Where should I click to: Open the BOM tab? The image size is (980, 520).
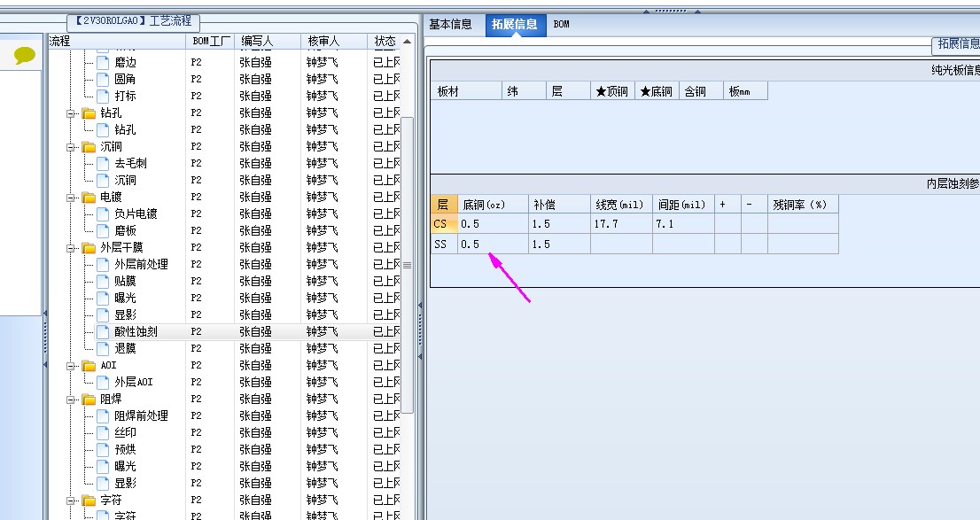pos(561,25)
